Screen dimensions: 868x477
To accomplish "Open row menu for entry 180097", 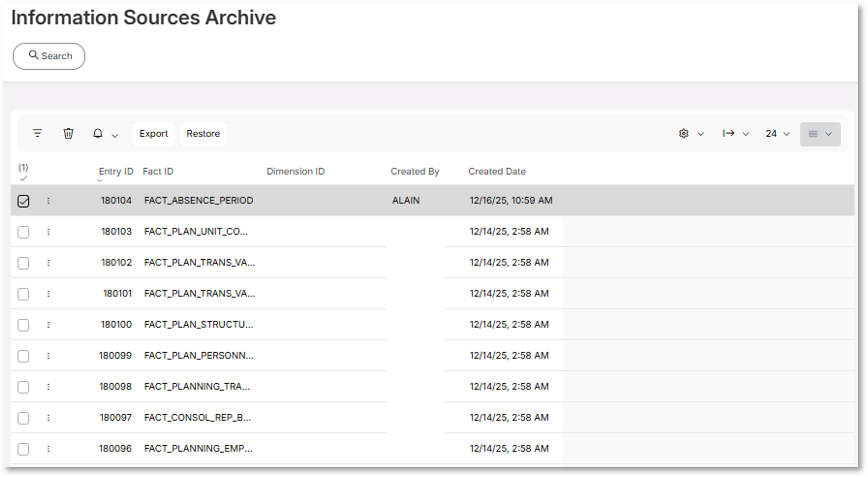I will pyautogui.click(x=48, y=418).
